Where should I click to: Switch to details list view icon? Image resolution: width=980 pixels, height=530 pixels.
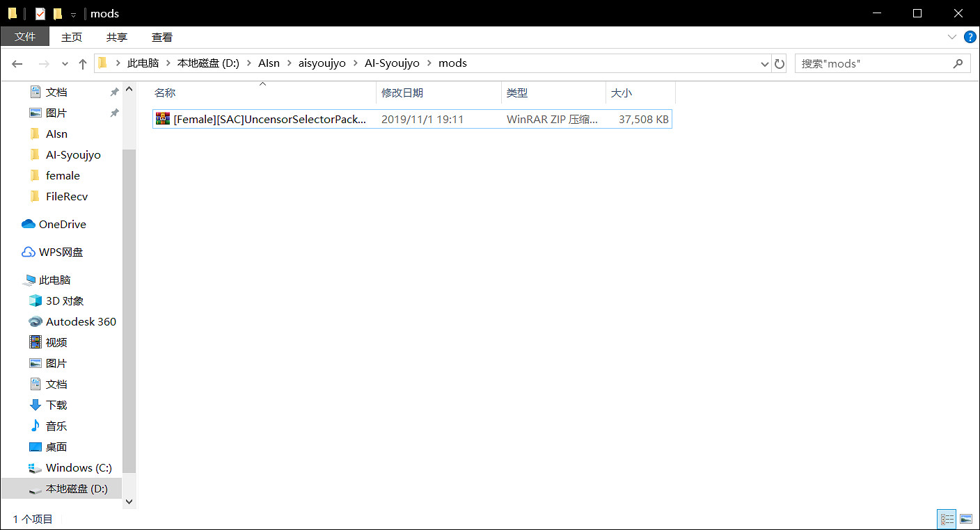[x=947, y=519]
